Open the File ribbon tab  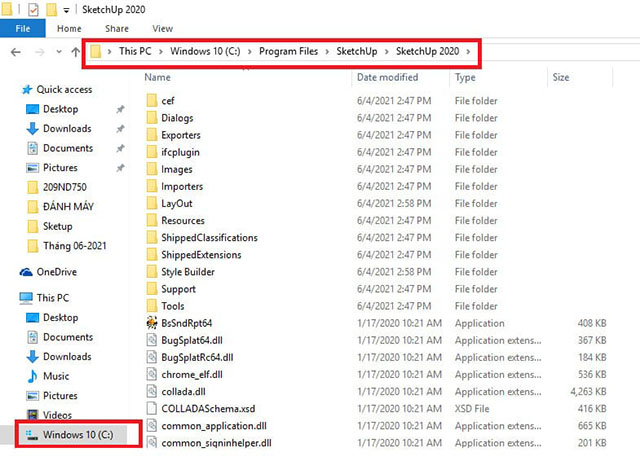coord(22,29)
